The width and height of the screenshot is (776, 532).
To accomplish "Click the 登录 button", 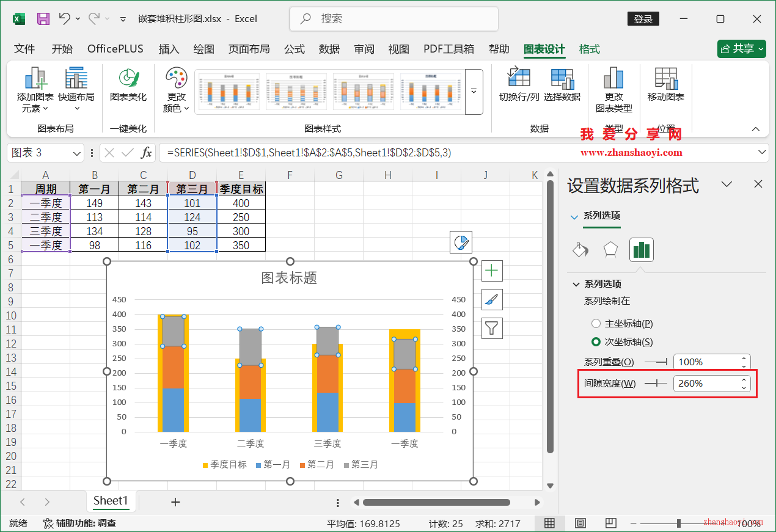I will 643,18.
